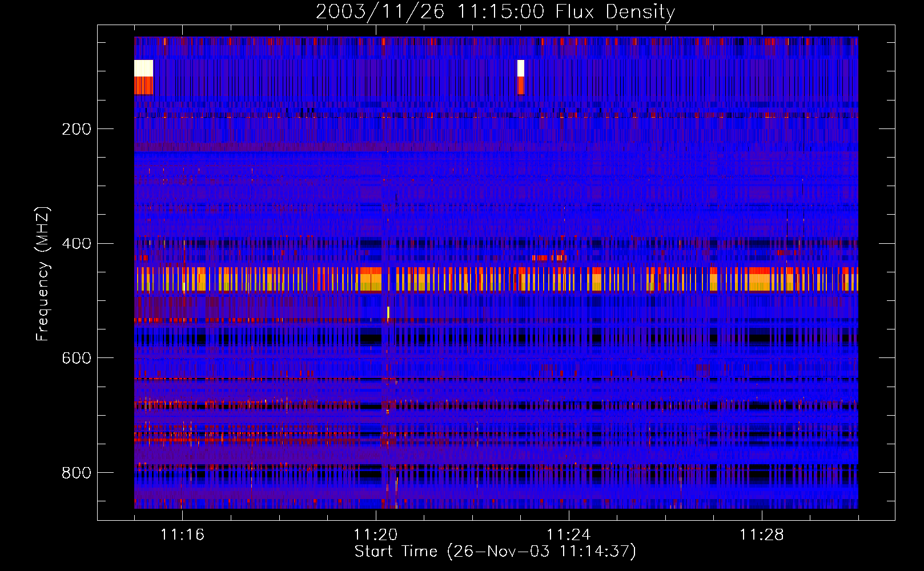Click the 800 frequency tick label
The height and width of the screenshot is (571, 924).
(77, 473)
